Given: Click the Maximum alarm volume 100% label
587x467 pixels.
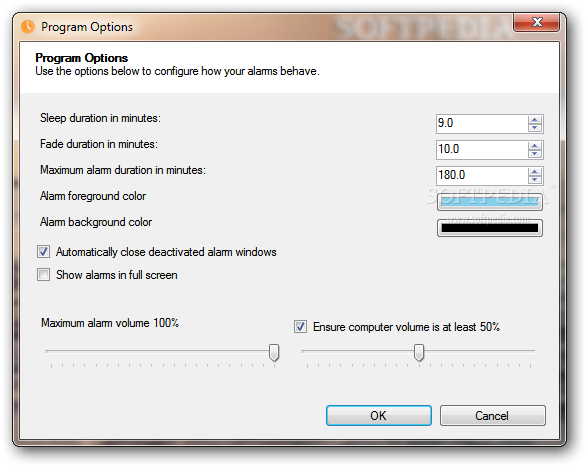Looking at the screenshot, I should pos(110,323).
